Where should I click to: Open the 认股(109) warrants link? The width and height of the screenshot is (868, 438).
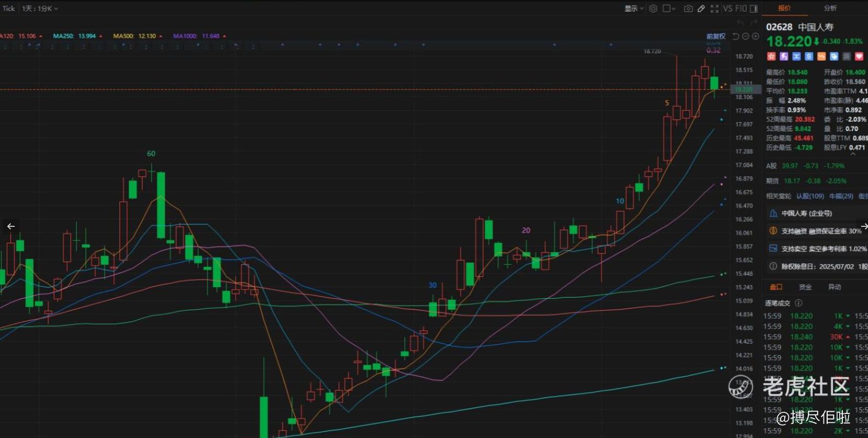click(810, 196)
